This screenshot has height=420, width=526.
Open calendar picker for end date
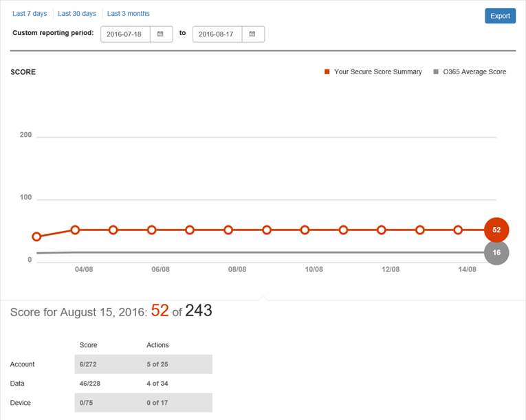pyautogui.click(x=252, y=34)
